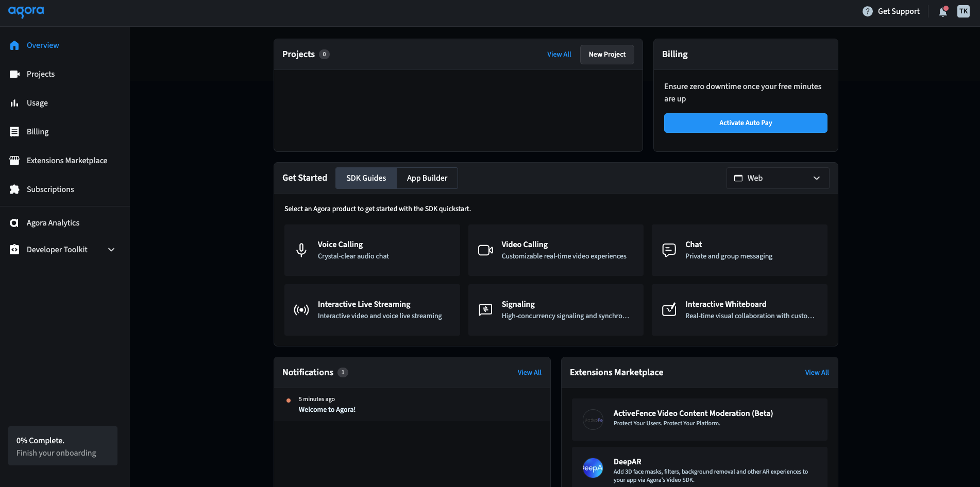Viewport: 980px width, 487px height.
Task: Switch to the SDK Guides tab
Action: click(x=366, y=178)
